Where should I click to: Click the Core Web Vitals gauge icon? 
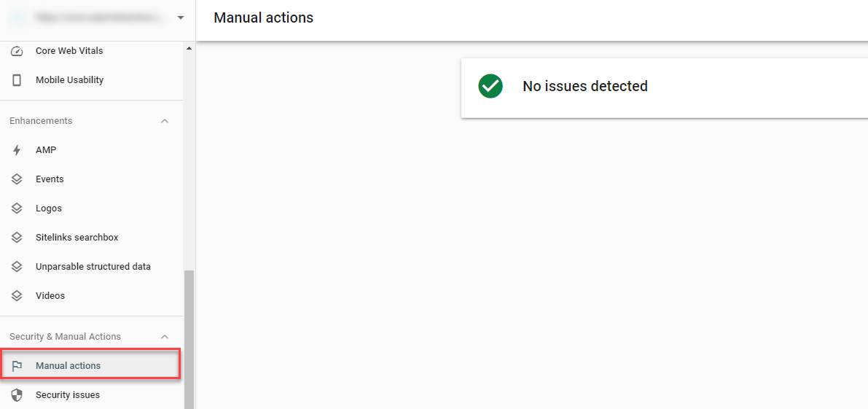coord(17,51)
